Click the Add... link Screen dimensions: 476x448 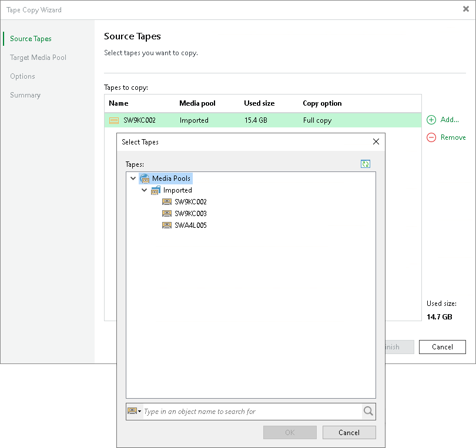pyautogui.click(x=450, y=120)
